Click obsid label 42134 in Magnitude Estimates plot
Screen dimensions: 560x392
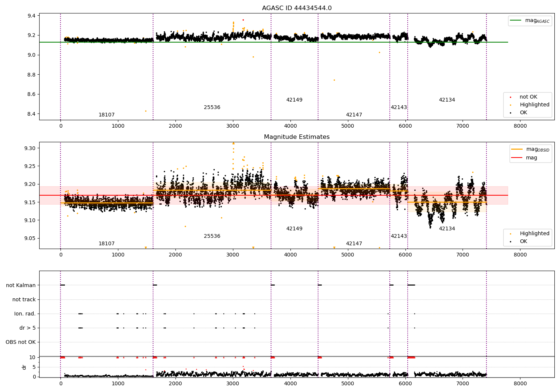click(x=447, y=228)
